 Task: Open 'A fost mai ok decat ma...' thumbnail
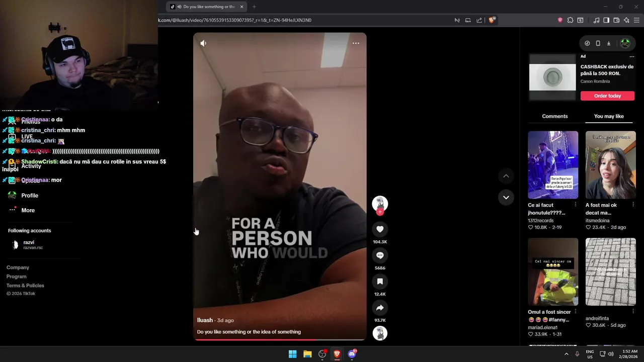pos(610,165)
